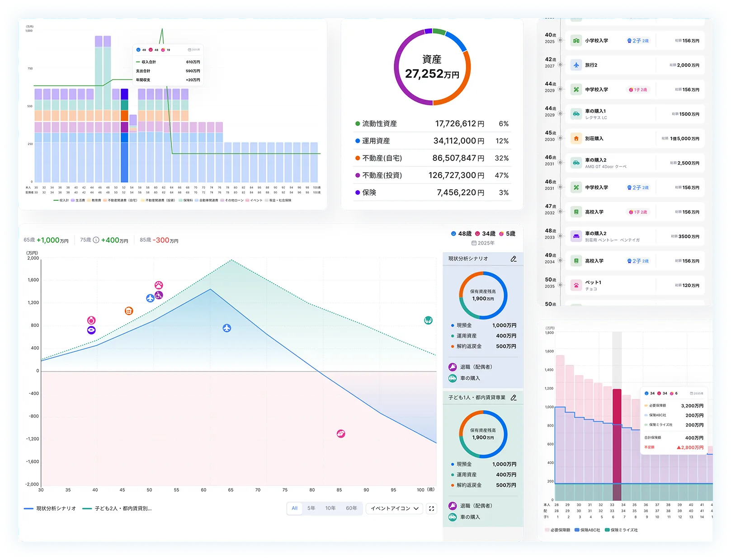Expand the asset chart to fullscreen
The width and height of the screenshot is (731, 560).
click(x=431, y=508)
